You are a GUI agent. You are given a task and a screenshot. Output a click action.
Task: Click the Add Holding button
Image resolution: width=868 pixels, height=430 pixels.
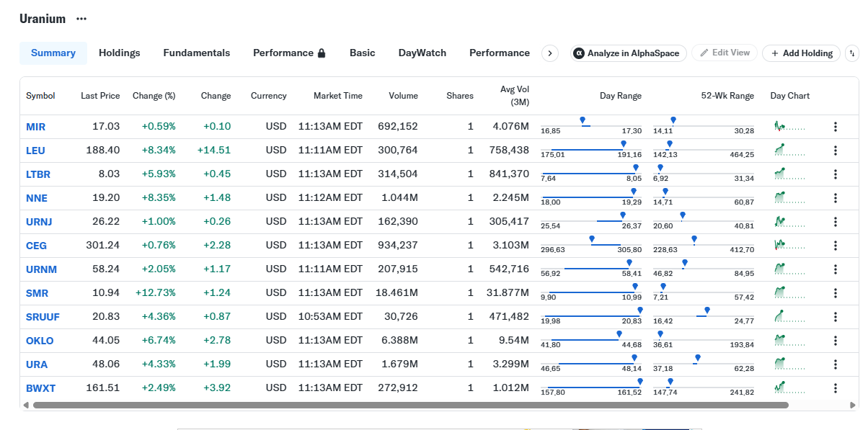click(x=801, y=53)
